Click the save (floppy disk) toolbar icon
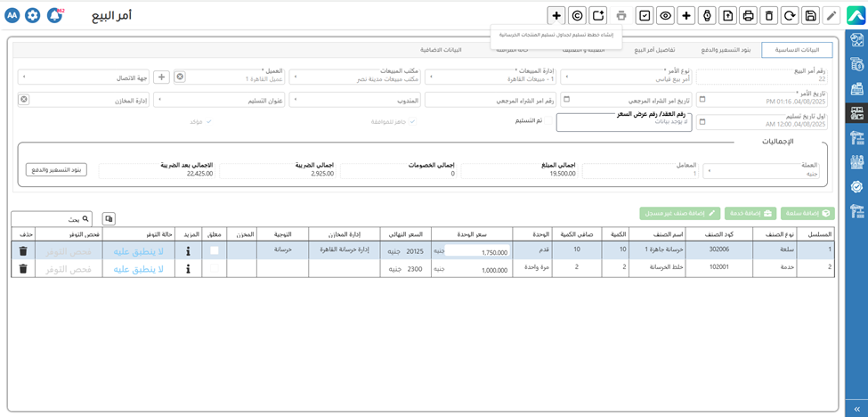Screen dimensions: 868x417 click(x=810, y=16)
